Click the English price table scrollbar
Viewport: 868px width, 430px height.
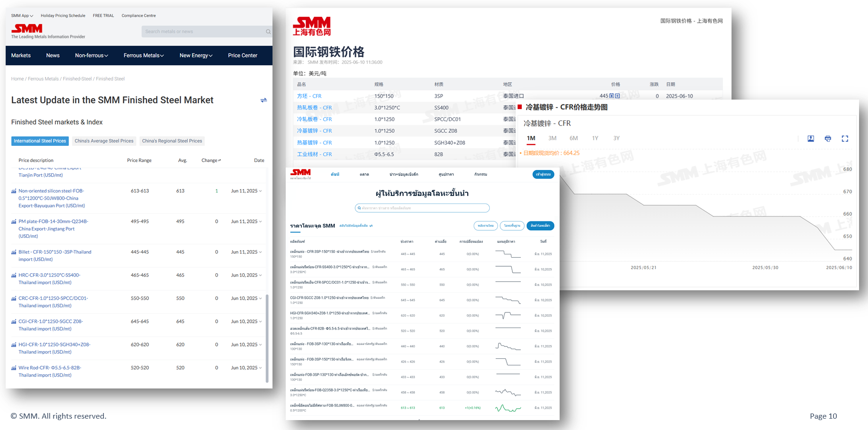(267, 338)
